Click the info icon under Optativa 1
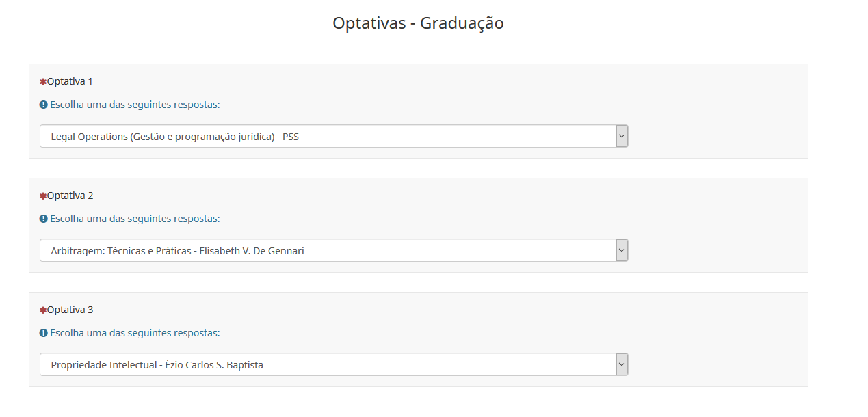The height and width of the screenshot is (417, 868). click(44, 105)
